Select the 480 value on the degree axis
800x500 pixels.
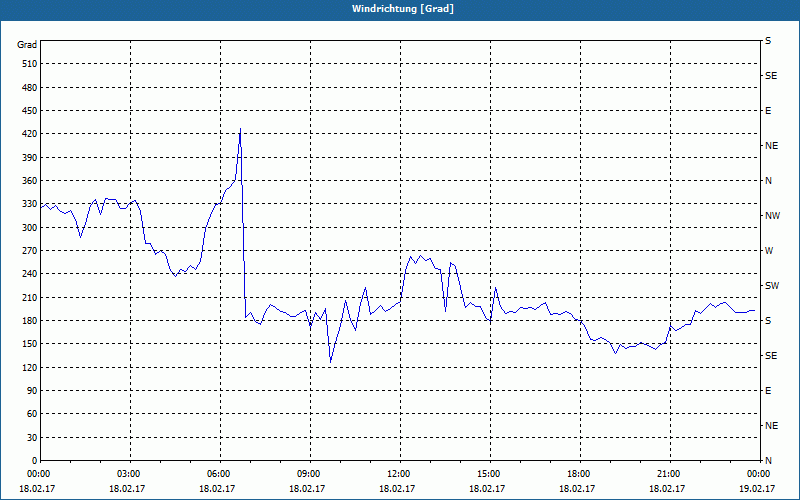[30, 88]
